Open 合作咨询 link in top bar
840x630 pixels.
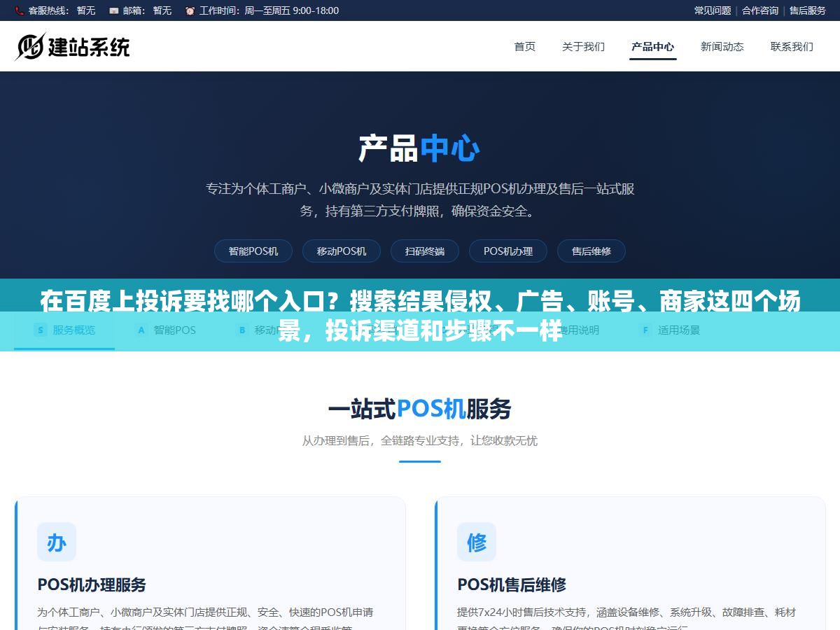click(760, 10)
